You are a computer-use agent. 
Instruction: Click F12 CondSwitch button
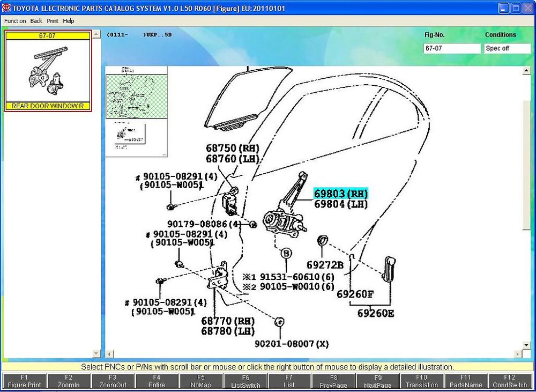pos(510,381)
